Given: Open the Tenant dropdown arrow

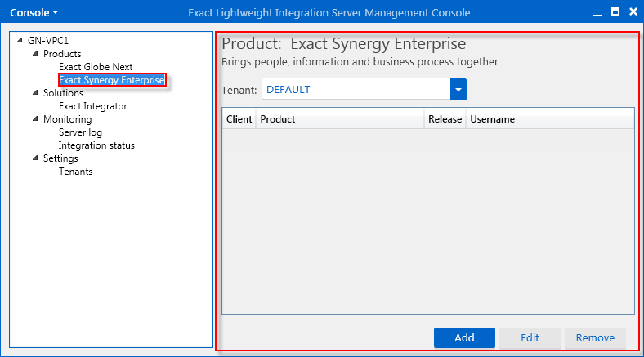Looking at the screenshot, I should click(x=458, y=90).
